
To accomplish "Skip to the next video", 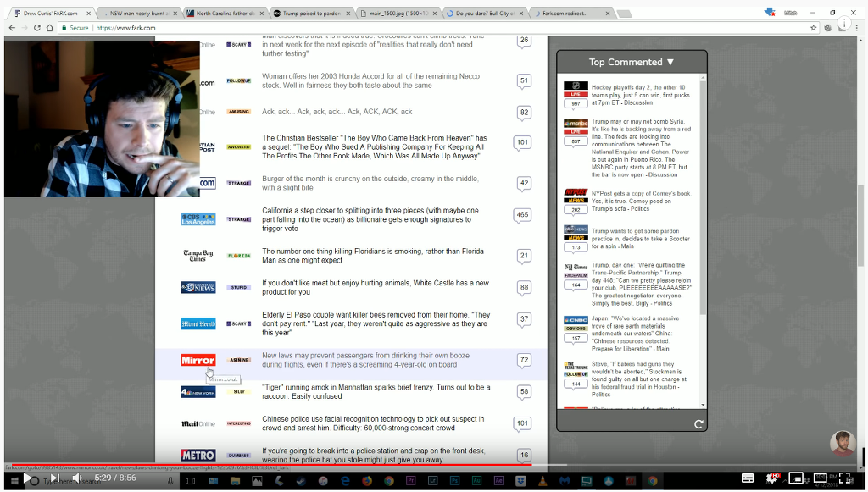I will click(54, 478).
